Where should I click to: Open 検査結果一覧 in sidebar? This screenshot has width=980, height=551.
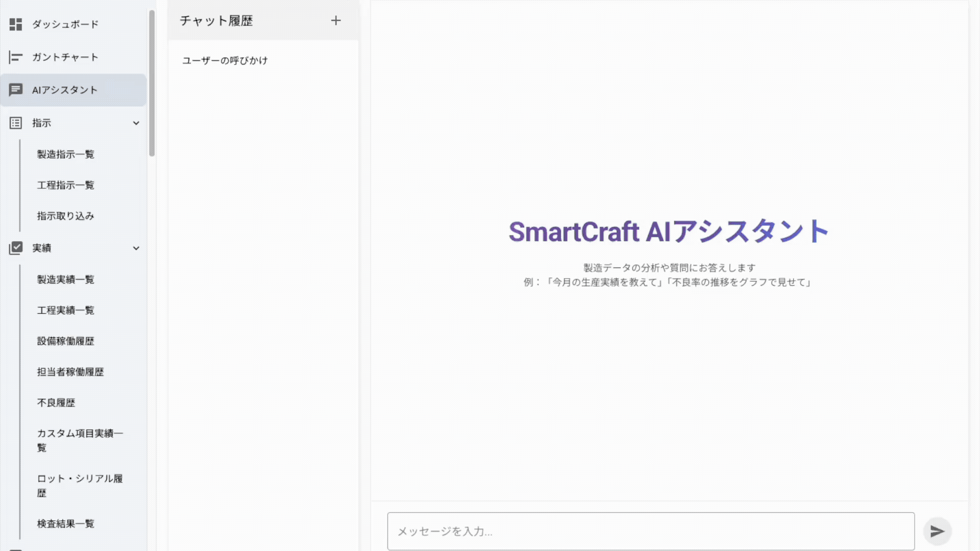tap(65, 523)
